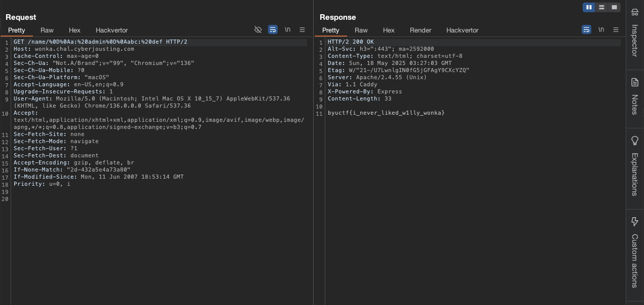
Task: Click the Content-Type: text/html response header
Action: pyautogui.click(x=395, y=56)
